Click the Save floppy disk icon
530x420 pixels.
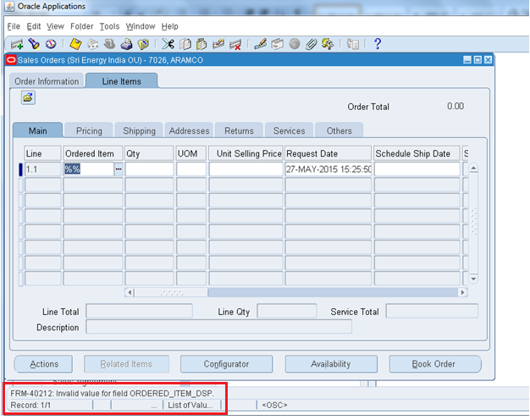coord(75,44)
